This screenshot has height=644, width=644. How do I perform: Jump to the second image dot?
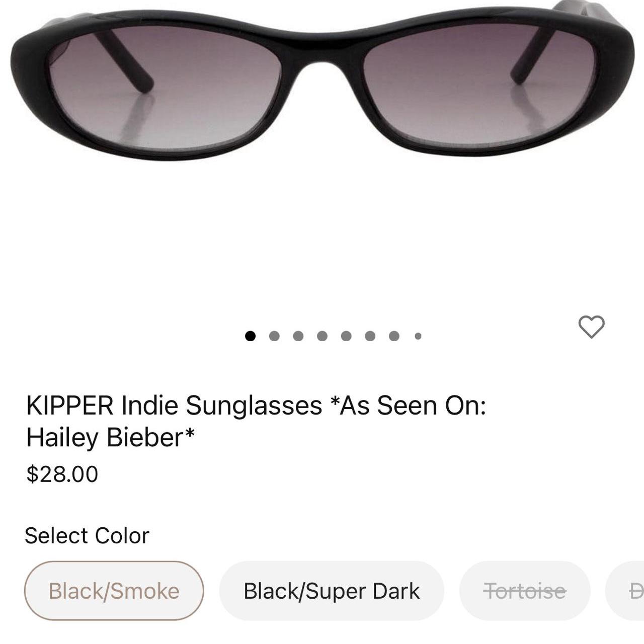(274, 335)
